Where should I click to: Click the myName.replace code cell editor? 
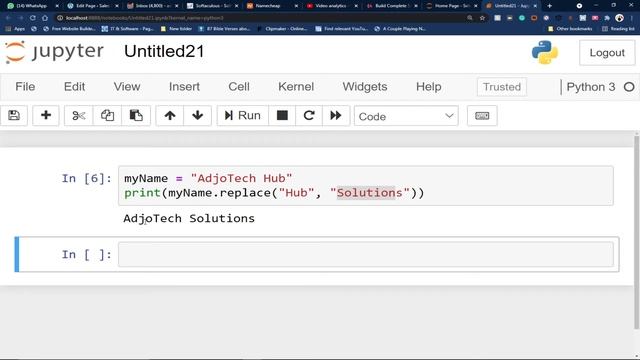click(366, 185)
